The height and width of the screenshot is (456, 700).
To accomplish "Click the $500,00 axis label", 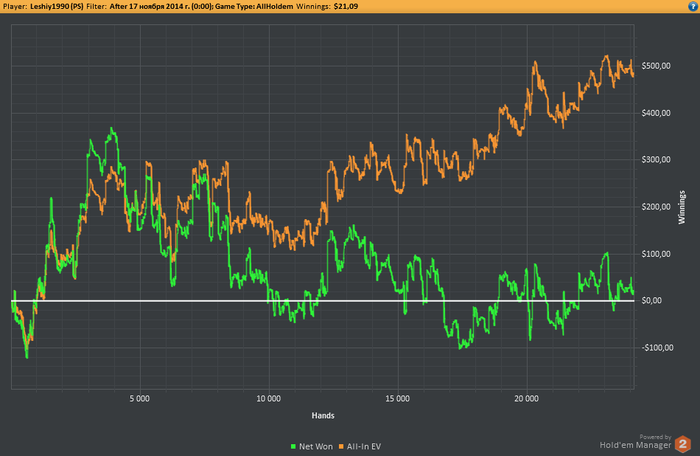I will coord(656,66).
